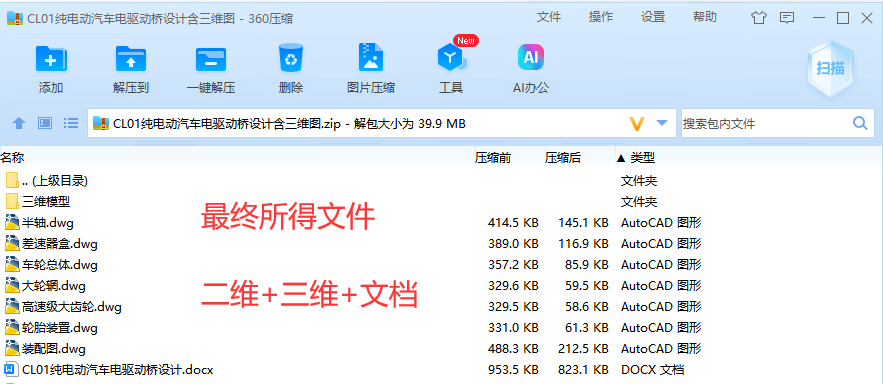Expand the path bar dropdown arrow
The image size is (883, 384).
pos(662,123)
